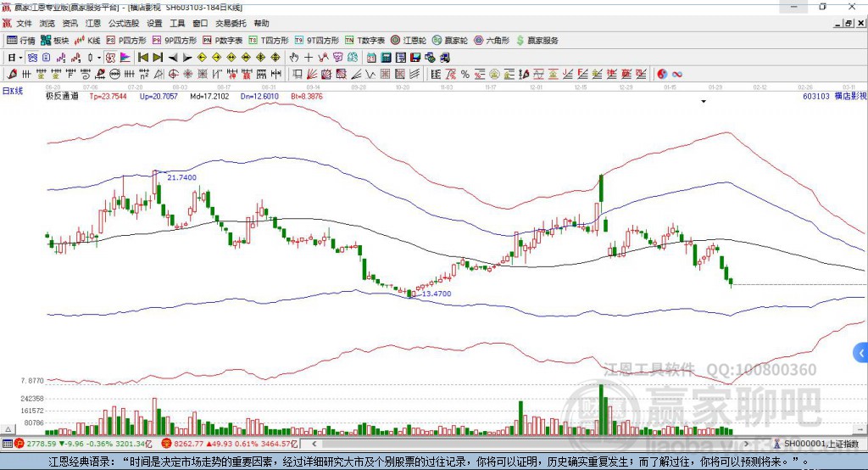Switch to K线 view
868x470 pixels.
[87, 41]
